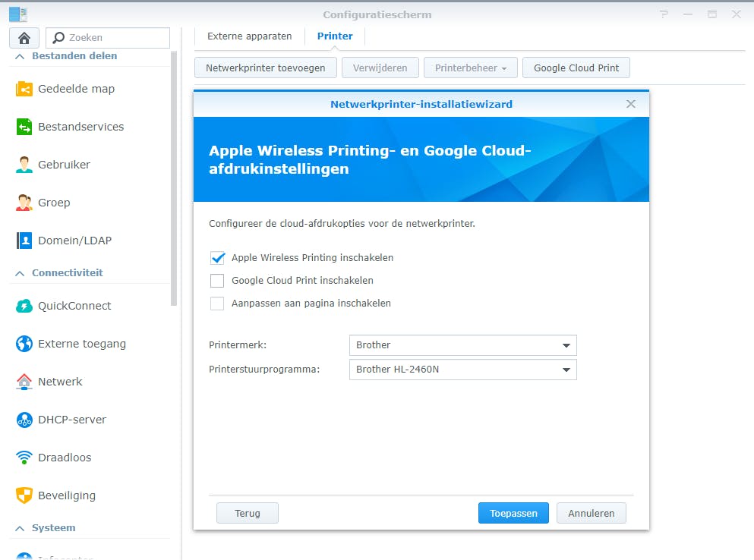Click Annuleren to cancel wizard
The width and height of the screenshot is (754, 560).
tap(591, 513)
